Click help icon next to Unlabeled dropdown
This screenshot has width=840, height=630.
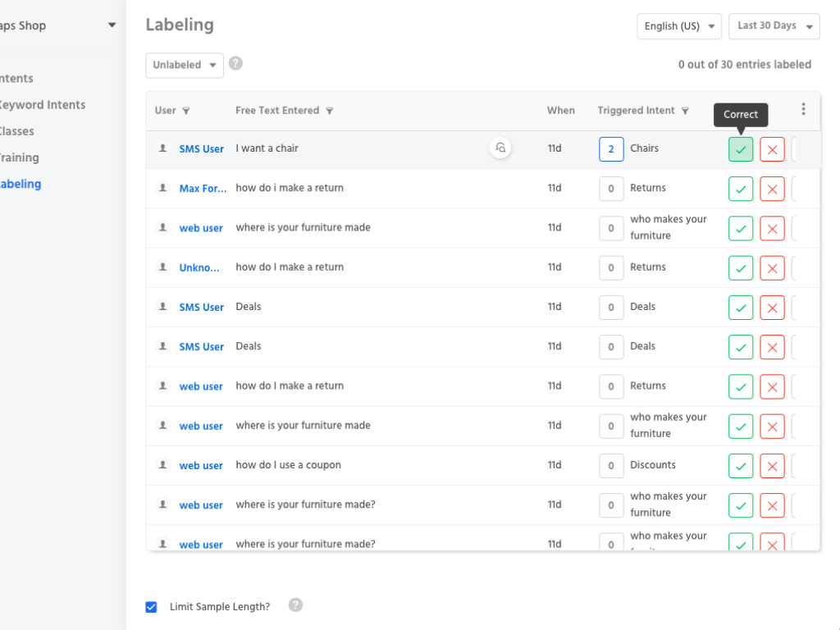235,63
